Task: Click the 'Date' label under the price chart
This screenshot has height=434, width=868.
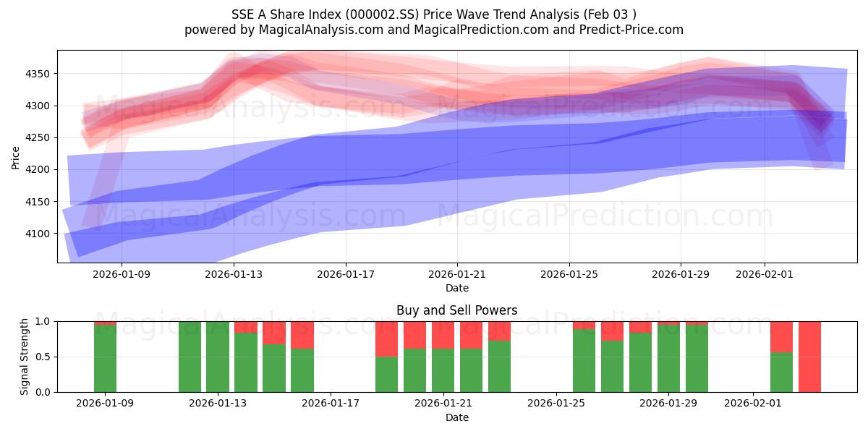Action: click(x=456, y=288)
